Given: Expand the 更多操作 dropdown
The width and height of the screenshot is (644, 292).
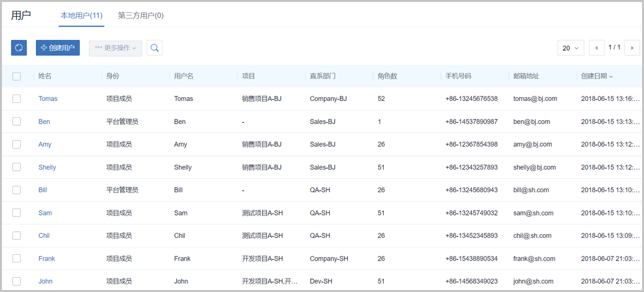Looking at the screenshot, I should [115, 48].
